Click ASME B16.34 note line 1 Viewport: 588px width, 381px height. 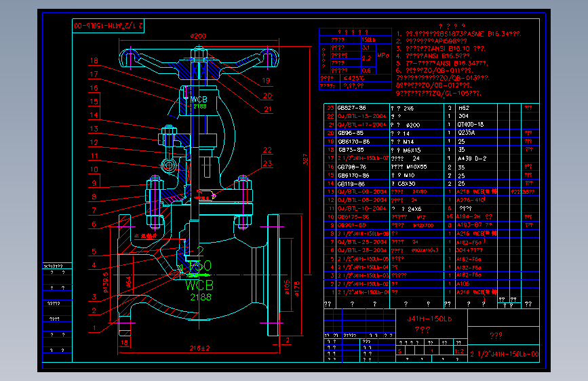pos(458,34)
